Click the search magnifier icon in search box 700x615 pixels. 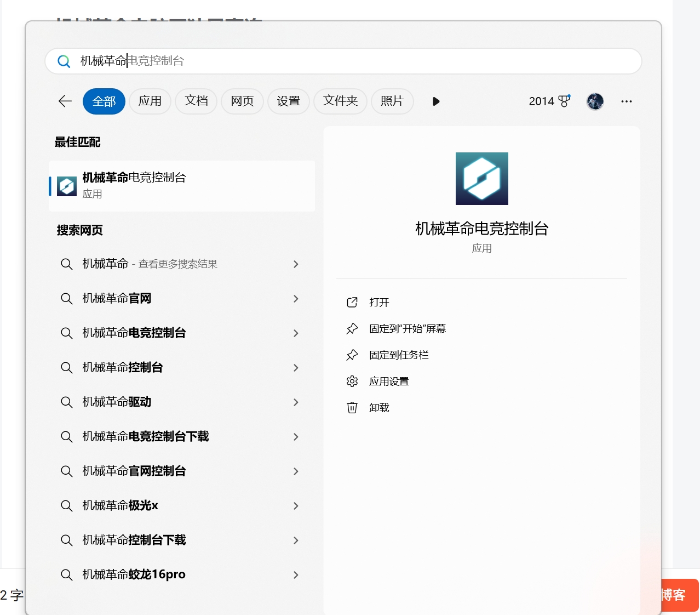64,61
